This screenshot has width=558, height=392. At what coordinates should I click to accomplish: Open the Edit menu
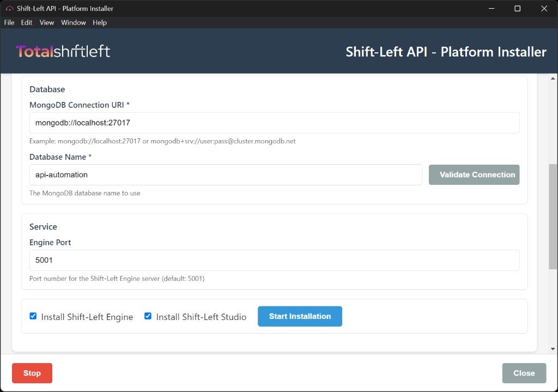tap(26, 22)
